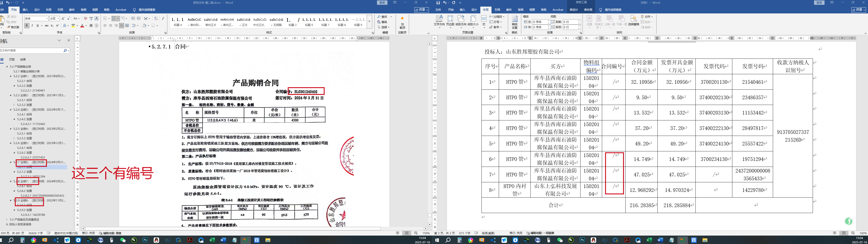This screenshot has height=244, width=868.
Task: Collapse the 5.2 产品销售业绩 heading
Action: click(7, 67)
